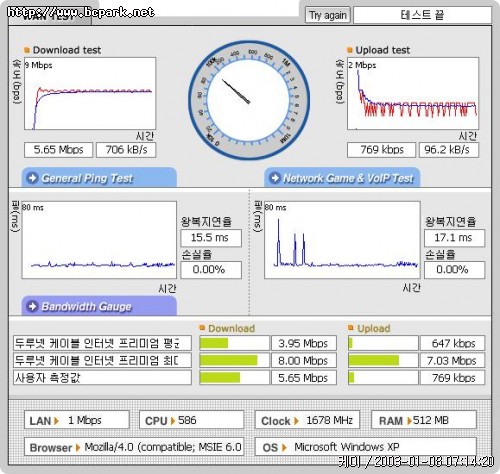
Task: Click the Try again button
Action: coord(327,15)
